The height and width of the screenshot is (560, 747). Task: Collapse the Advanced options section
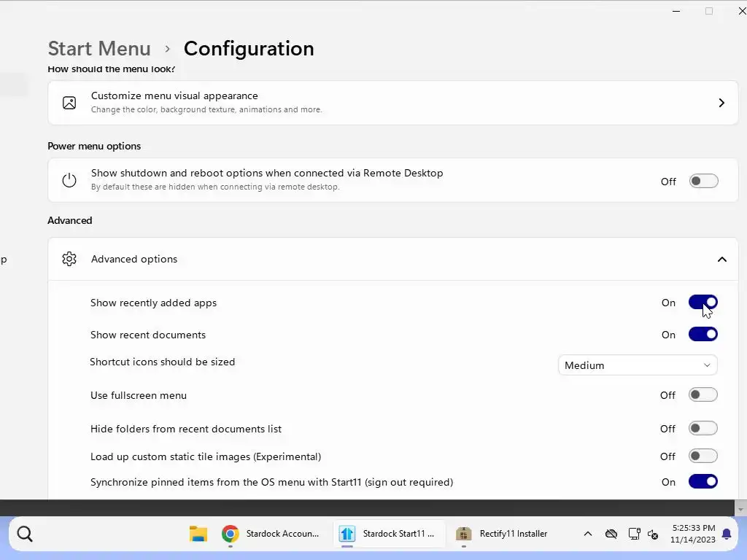tap(721, 259)
